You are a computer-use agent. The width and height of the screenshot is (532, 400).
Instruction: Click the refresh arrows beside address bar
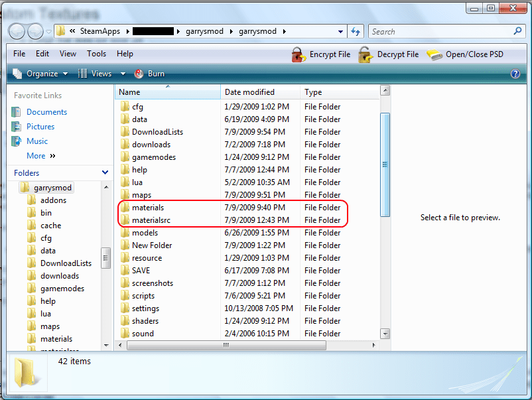356,32
